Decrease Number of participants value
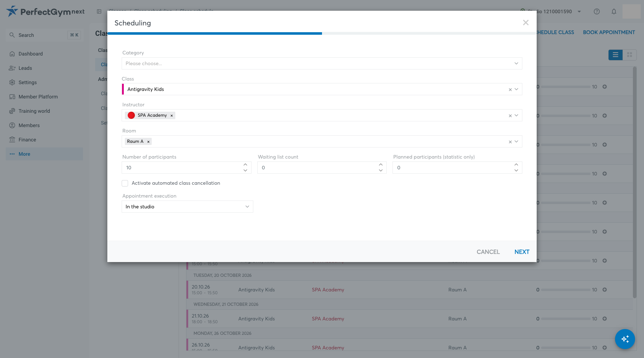The image size is (644, 358). coord(245,170)
